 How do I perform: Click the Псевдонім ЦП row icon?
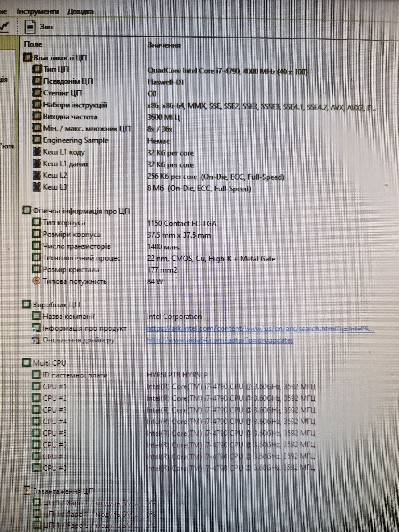(x=37, y=81)
